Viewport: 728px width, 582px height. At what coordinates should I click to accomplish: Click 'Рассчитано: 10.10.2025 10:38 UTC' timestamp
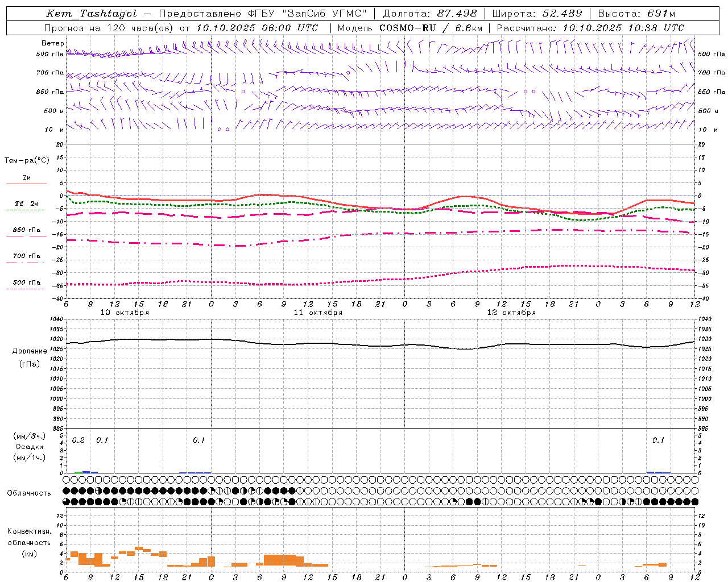point(590,28)
